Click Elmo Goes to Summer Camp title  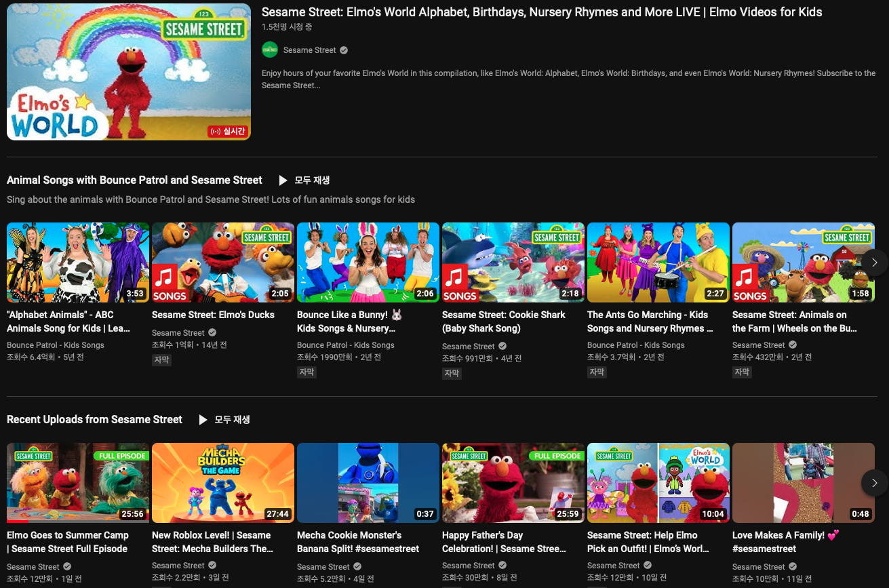click(68, 542)
